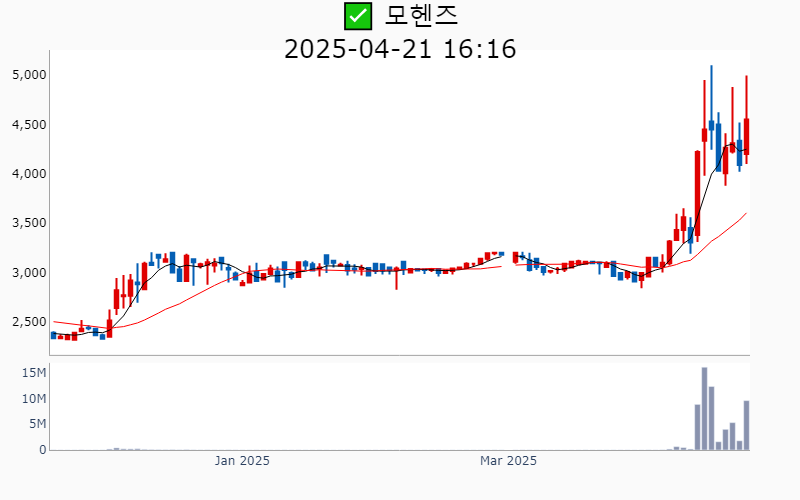The image size is (800, 500).
Task: Click the last volume bar on the right
Action: coord(746,426)
